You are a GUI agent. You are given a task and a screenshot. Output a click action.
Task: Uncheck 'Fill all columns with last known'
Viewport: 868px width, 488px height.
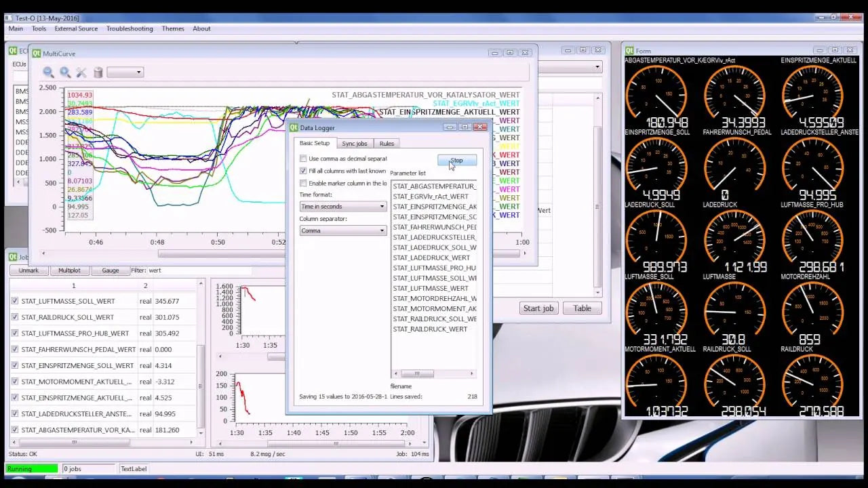303,171
